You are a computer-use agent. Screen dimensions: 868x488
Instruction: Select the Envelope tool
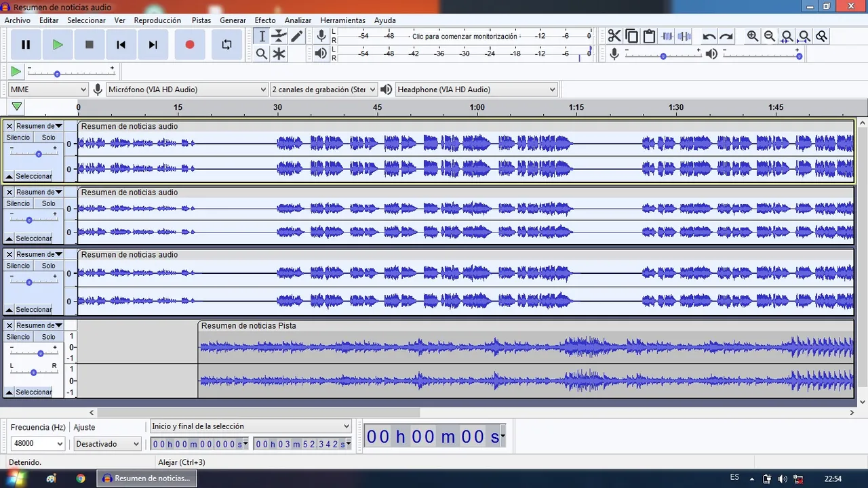click(279, 37)
